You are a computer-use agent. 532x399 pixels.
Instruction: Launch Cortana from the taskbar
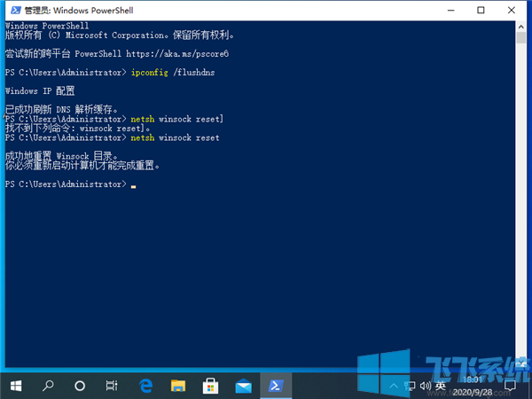pyautogui.click(x=80, y=386)
